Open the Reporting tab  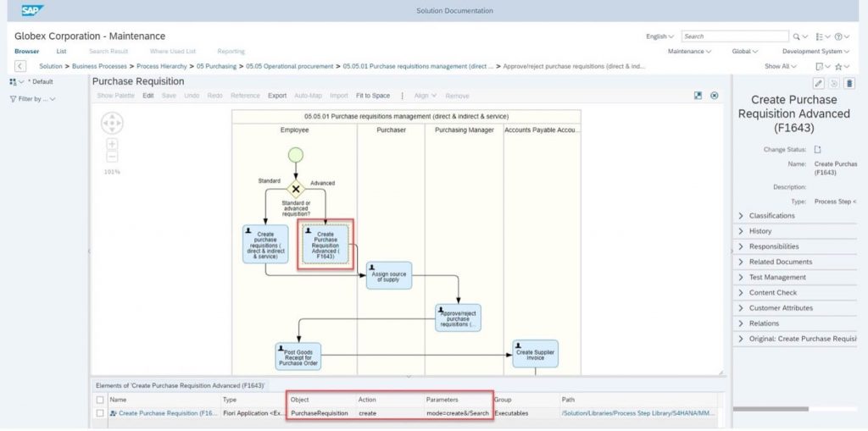231,52
